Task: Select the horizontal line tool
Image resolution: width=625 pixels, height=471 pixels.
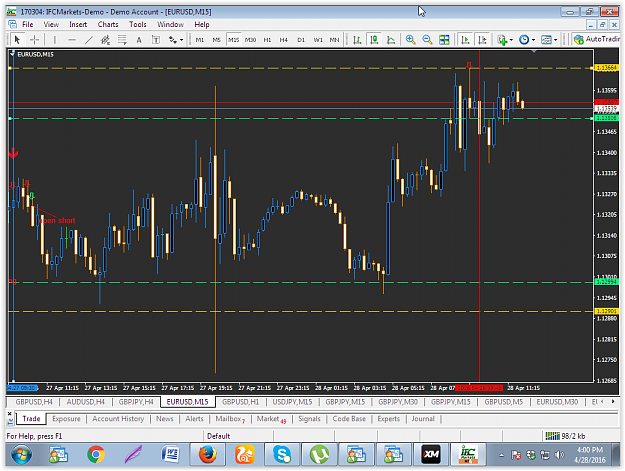Action: coord(72,40)
